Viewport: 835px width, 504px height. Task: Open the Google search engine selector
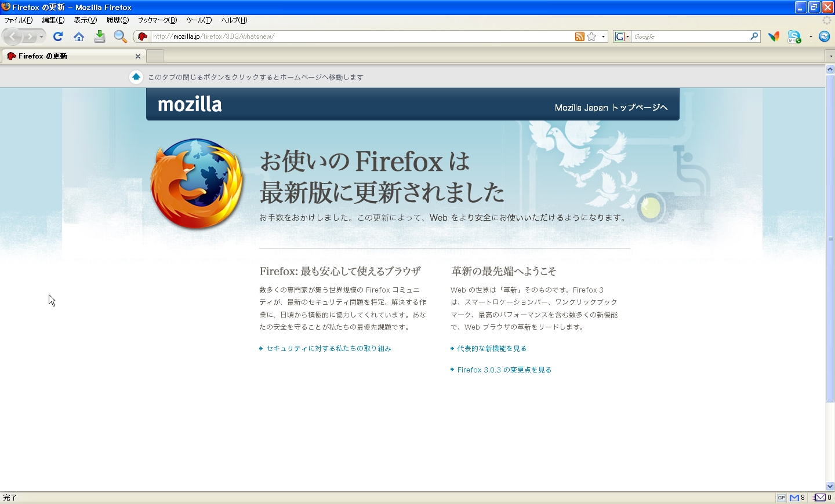coord(622,36)
